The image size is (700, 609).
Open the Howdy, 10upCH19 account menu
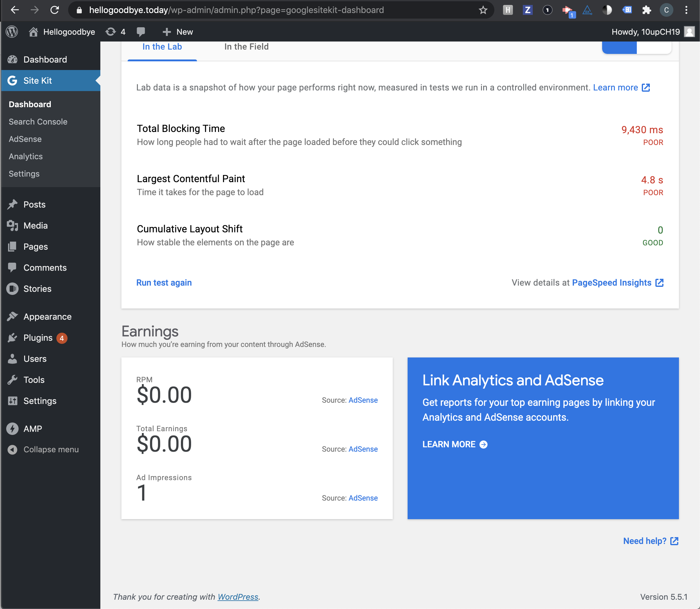[x=653, y=32]
